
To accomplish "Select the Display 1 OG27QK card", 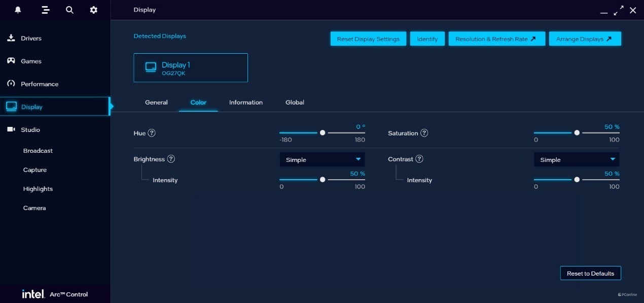I will point(191,68).
